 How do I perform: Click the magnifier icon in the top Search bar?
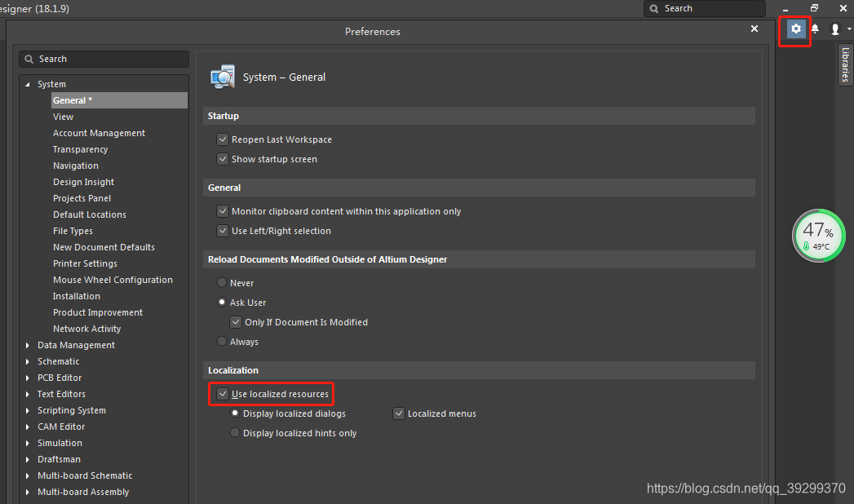pyautogui.click(x=654, y=9)
